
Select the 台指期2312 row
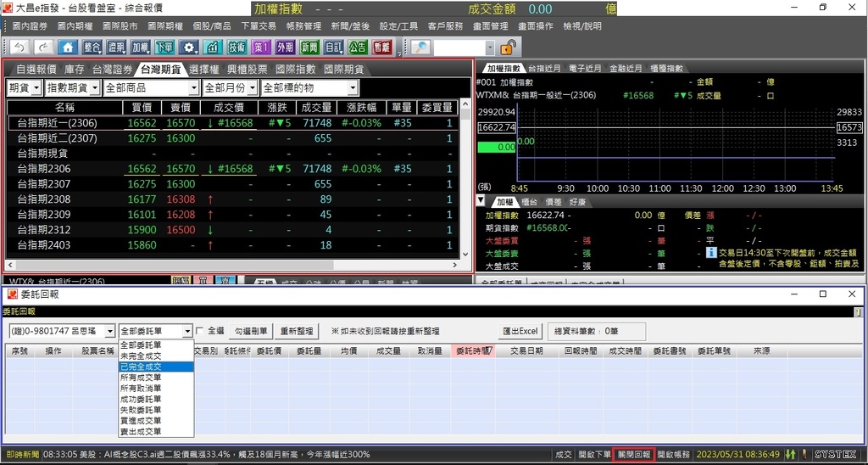click(x=234, y=229)
